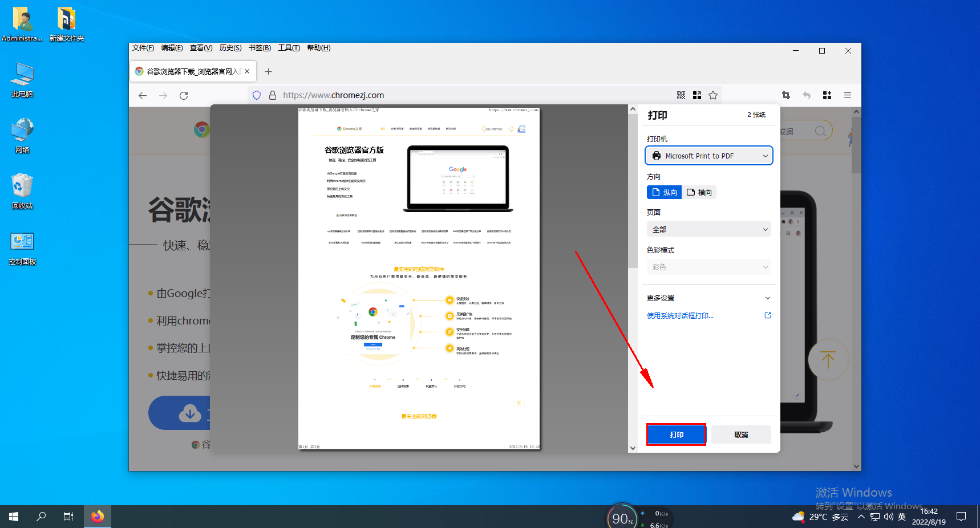The image size is (980, 528).
Task: Open Task View on the taskbar
Action: [68, 517]
